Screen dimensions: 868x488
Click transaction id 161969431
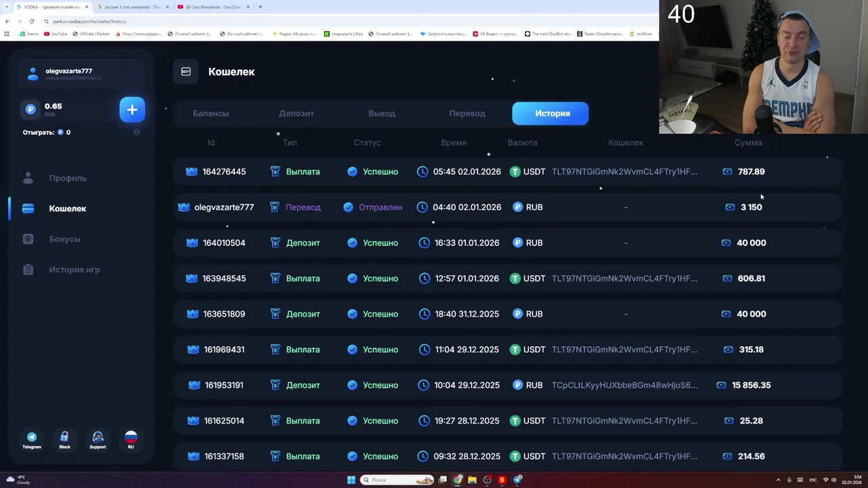(x=224, y=350)
